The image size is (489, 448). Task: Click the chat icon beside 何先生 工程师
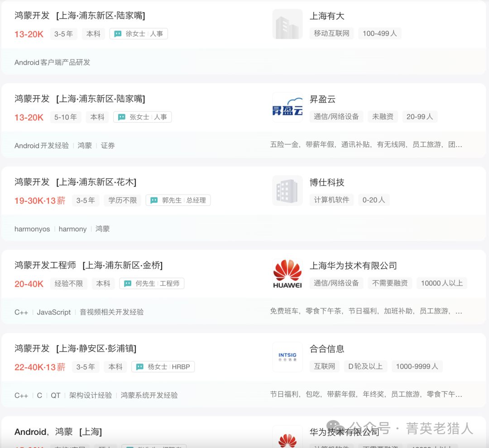click(x=128, y=283)
